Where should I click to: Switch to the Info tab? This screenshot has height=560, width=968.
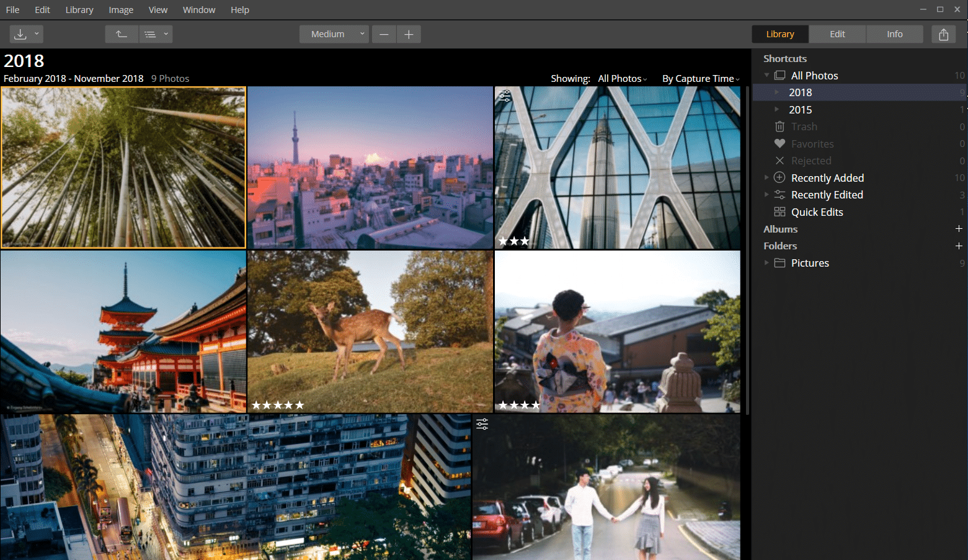pos(894,34)
